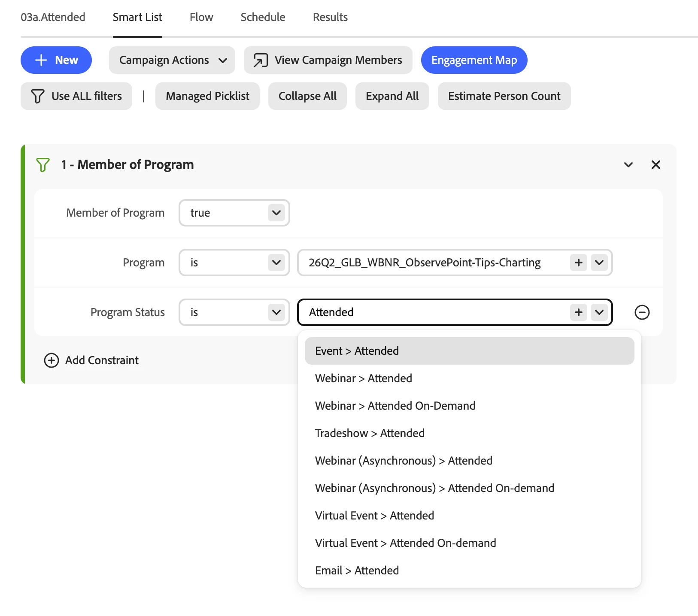Open the Engagement Map

pyautogui.click(x=474, y=60)
